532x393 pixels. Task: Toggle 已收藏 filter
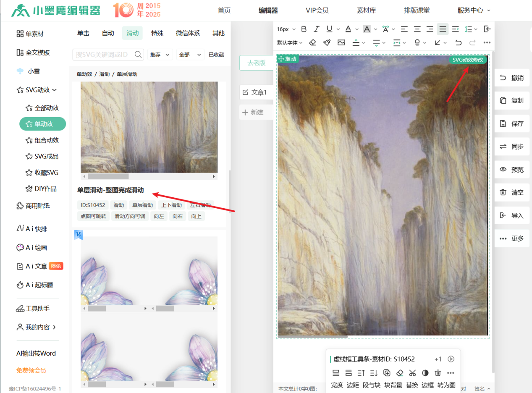pos(216,55)
